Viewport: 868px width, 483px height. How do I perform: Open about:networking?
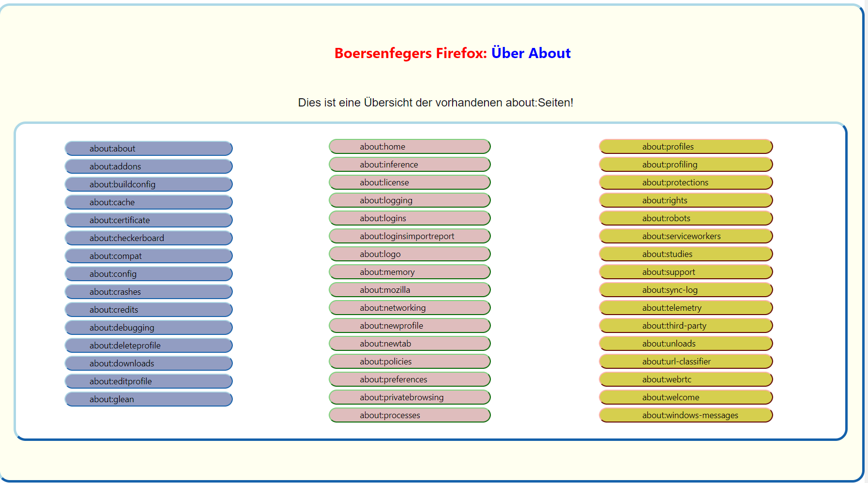pyautogui.click(x=410, y=308)
